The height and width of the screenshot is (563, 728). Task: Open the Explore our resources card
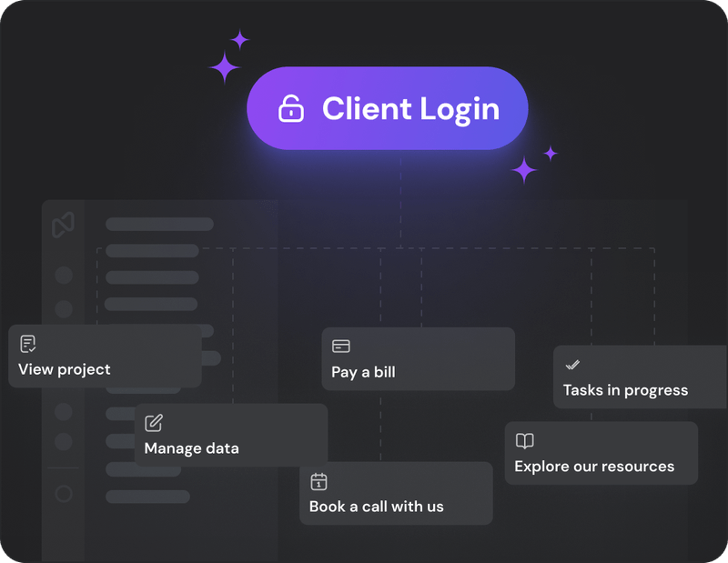602,453
